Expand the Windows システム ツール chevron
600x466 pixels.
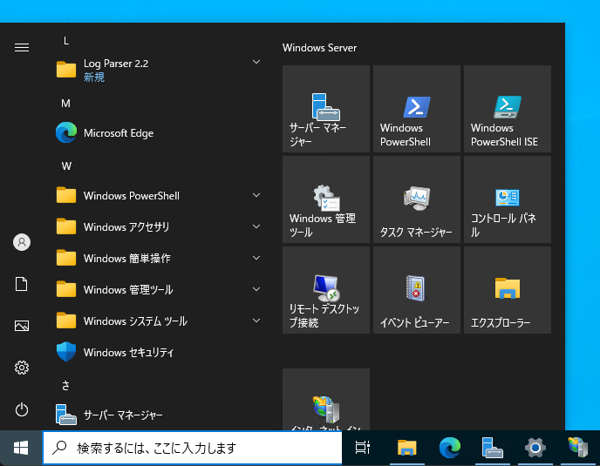[256, 321]
